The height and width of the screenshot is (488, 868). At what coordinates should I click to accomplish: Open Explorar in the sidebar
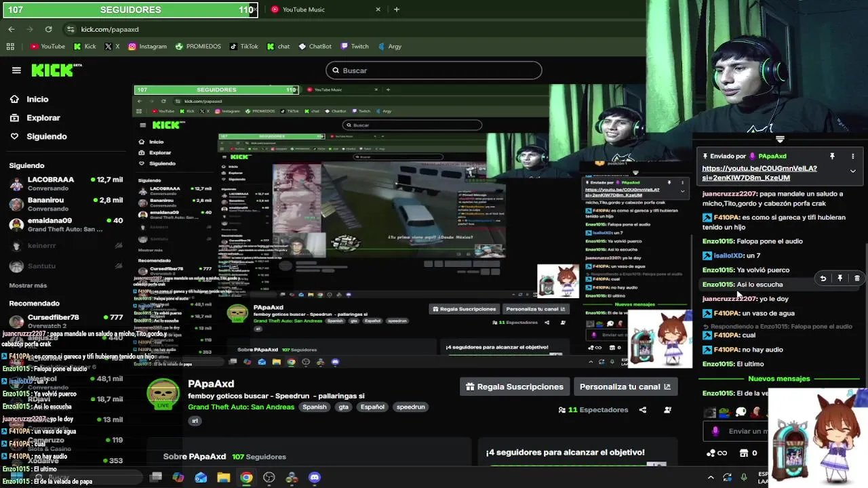[x=35, y=118]
